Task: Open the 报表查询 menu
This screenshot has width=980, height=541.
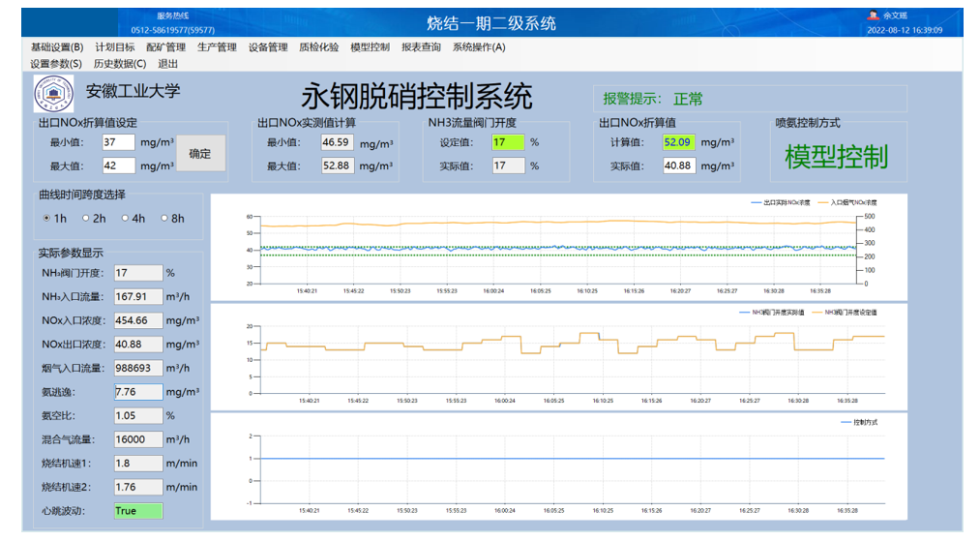Action: [421, 46]
